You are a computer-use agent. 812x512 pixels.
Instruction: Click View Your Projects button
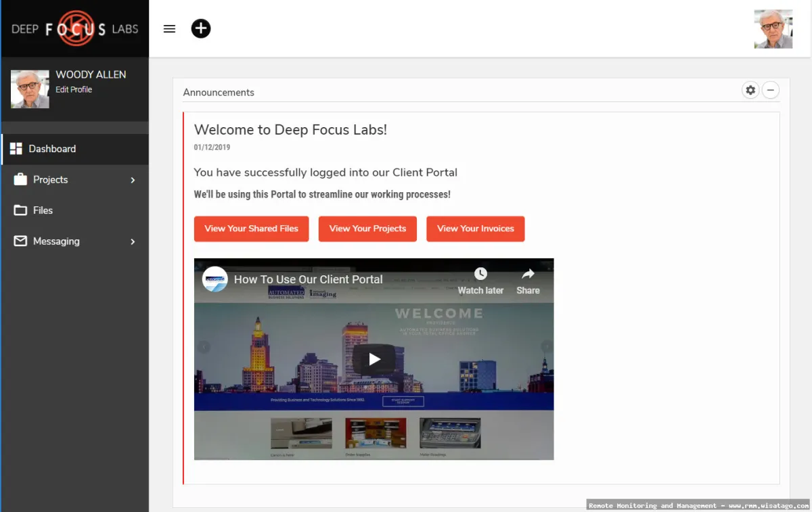point(367,229)
